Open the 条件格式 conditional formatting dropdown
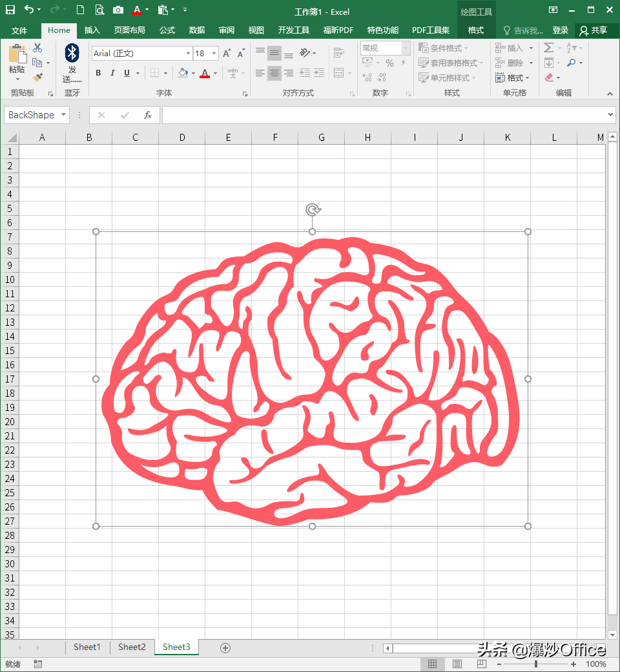 point(443,48)
